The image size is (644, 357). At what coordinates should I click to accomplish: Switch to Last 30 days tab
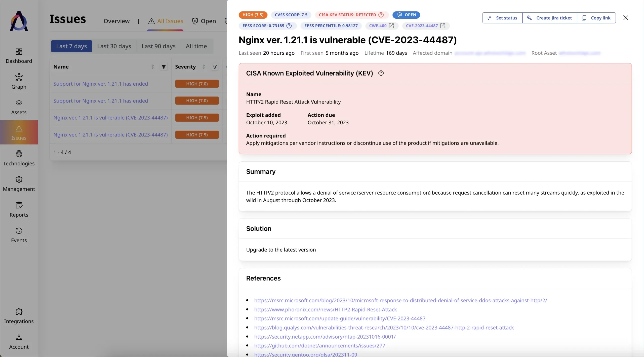(114, 46)
